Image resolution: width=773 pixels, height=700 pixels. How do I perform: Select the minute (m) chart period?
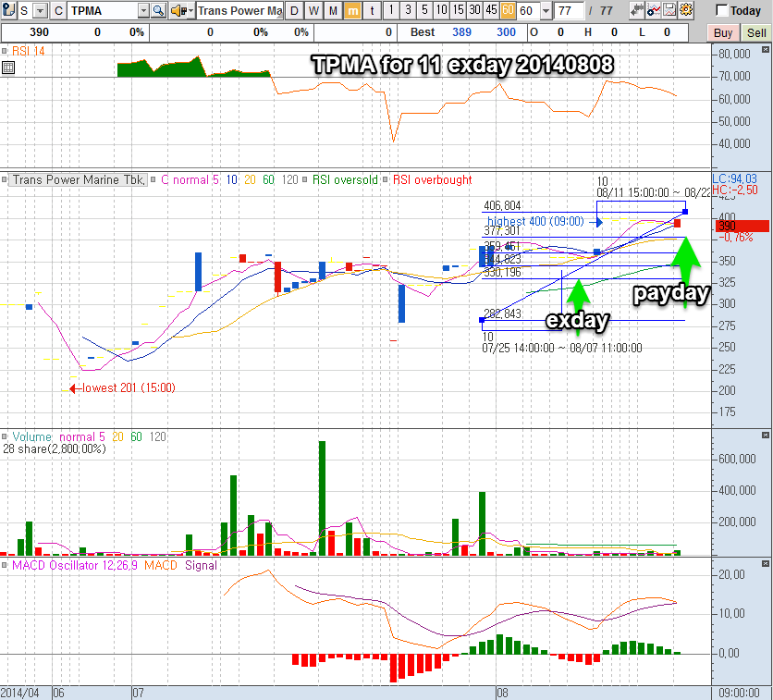pyautogui.click(x=352, y=10)
